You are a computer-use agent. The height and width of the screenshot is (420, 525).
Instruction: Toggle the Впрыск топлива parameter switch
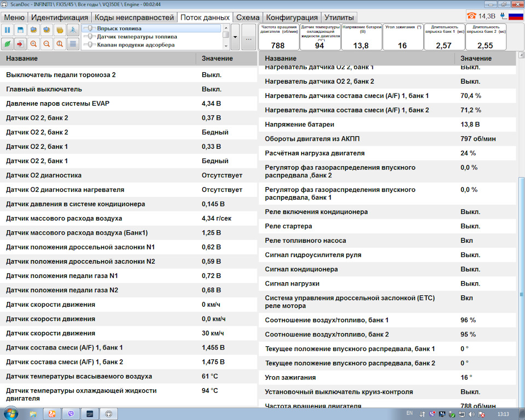(89, 28)
